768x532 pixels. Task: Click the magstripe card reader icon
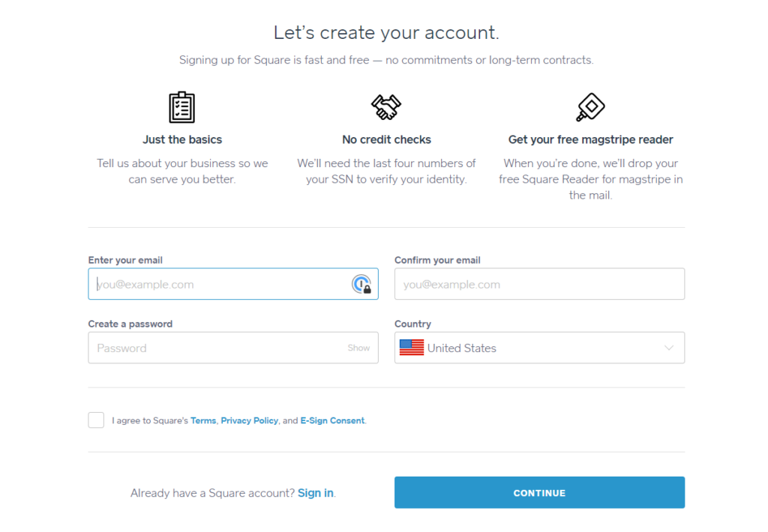(x=590, y=107)
